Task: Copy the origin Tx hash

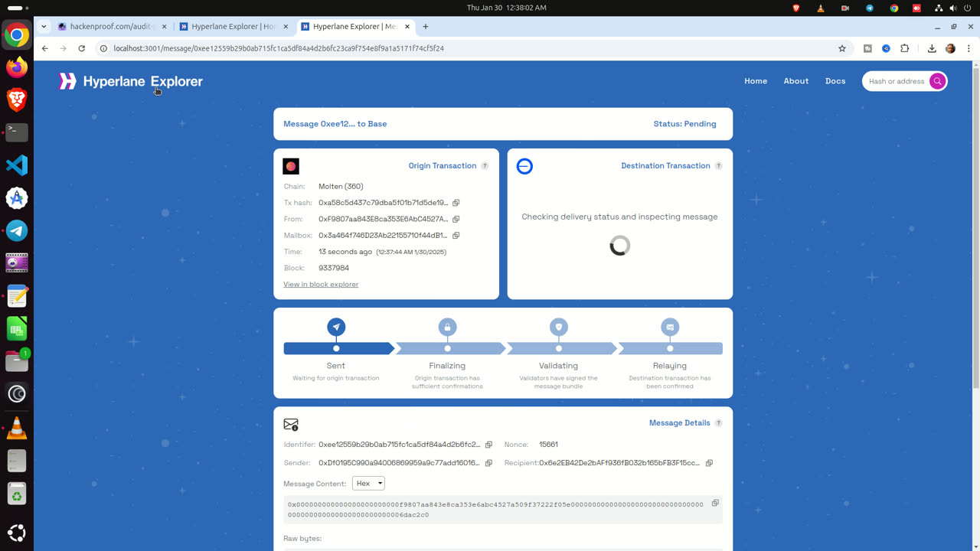Action: [456, 203]
